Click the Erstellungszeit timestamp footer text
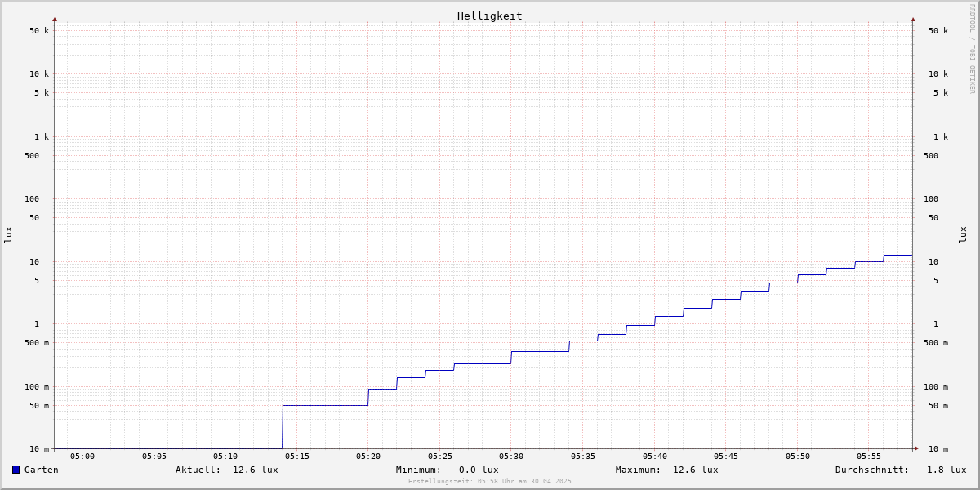980x490 pixels. [490, 482]
